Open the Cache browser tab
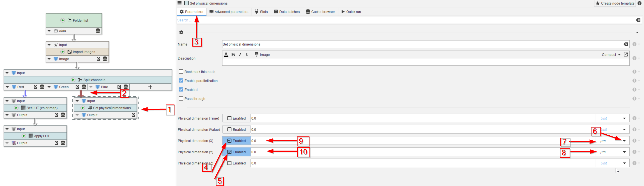This screenshot has height=186, width=644. [320, 12]
